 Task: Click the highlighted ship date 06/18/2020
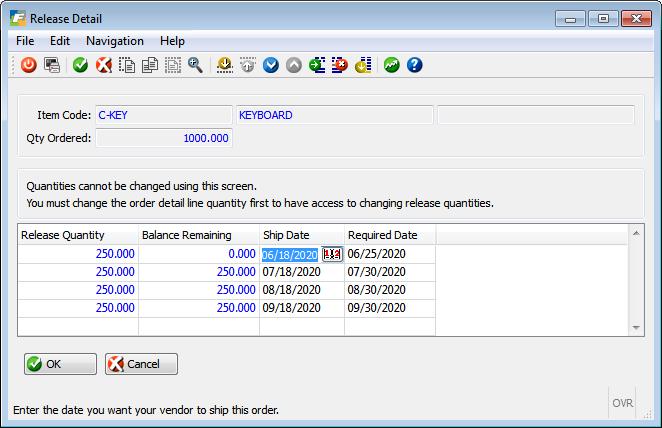coord(290,255)
